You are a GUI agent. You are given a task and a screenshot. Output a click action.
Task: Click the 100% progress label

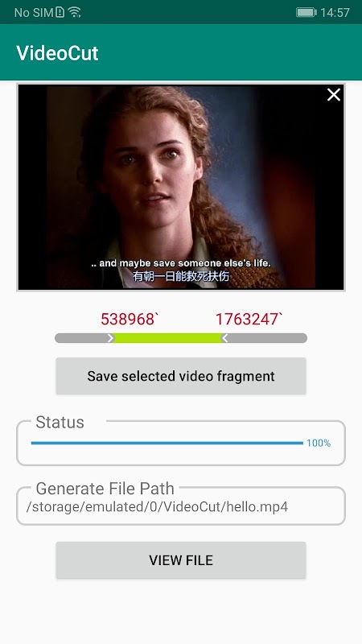[319, 443]
